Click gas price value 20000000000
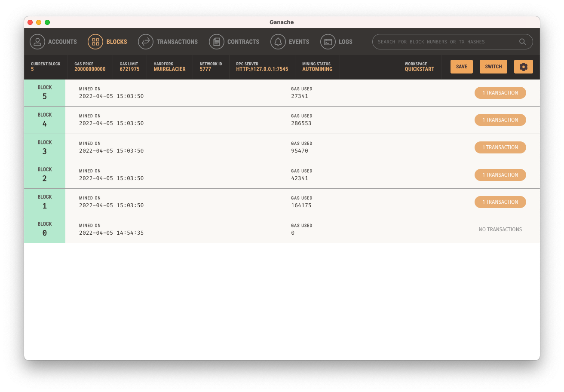Screen dimensions: 564x392 90,69
